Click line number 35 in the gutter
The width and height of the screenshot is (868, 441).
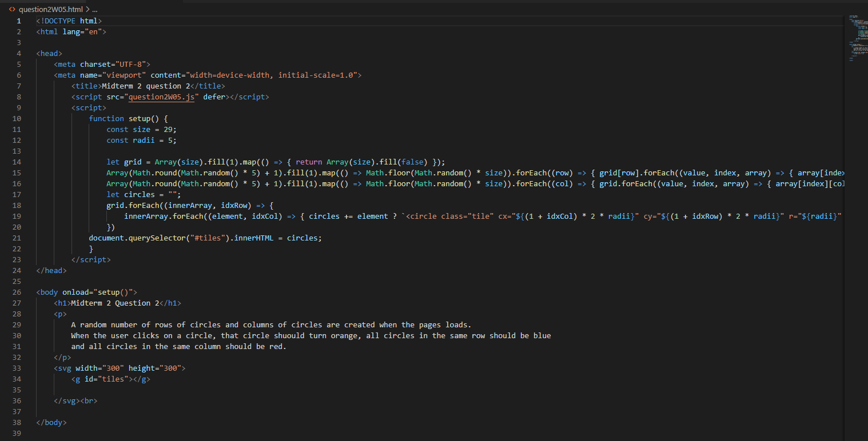tap(17, 390)
